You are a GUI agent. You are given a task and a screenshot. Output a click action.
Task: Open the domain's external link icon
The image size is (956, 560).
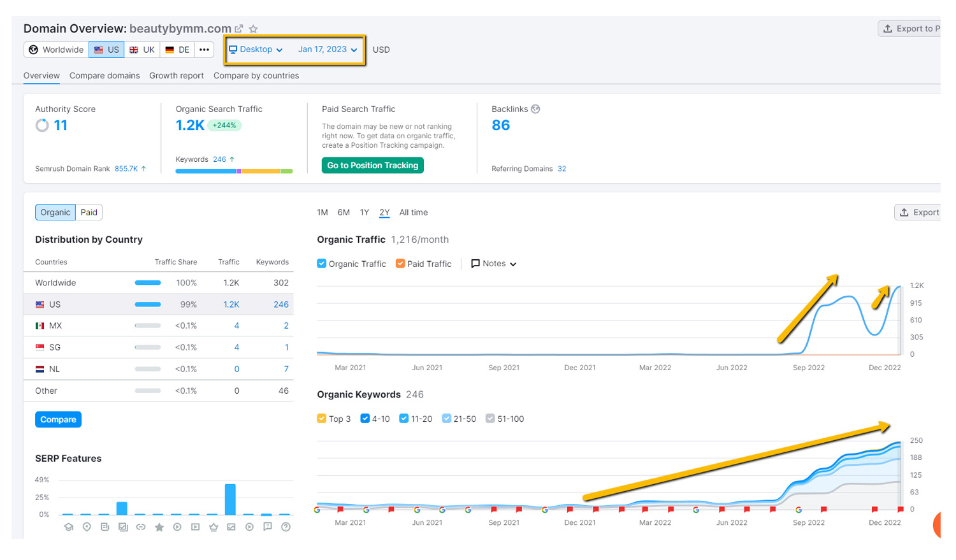click(x=239, y=29)
